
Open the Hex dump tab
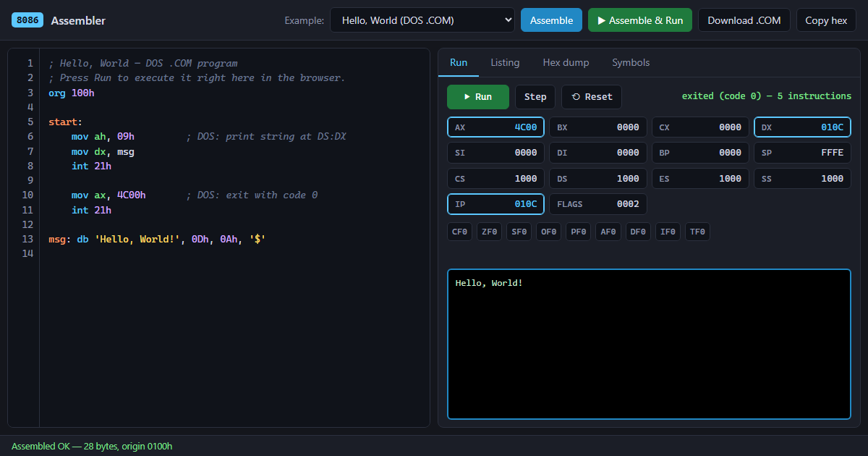click(x=566, y=62)
